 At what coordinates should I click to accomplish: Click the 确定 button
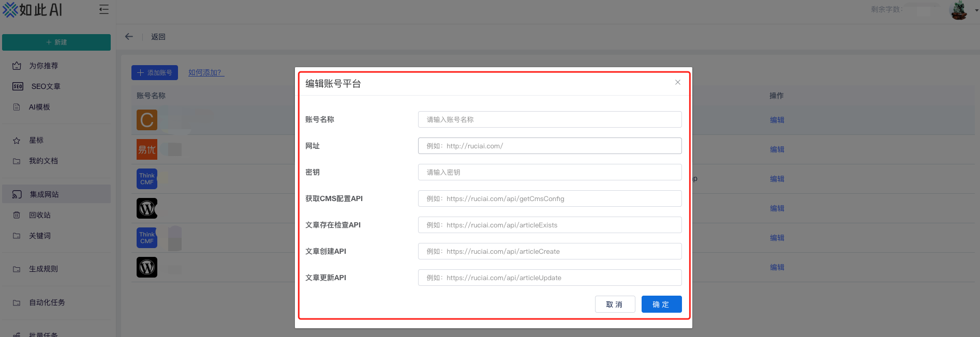click(x=661, y=304)
